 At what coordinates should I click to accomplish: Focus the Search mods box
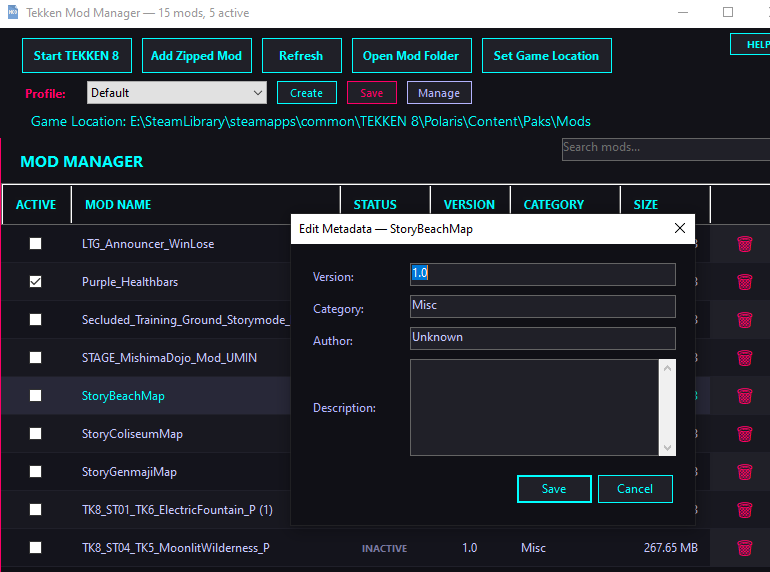(666, 149)
